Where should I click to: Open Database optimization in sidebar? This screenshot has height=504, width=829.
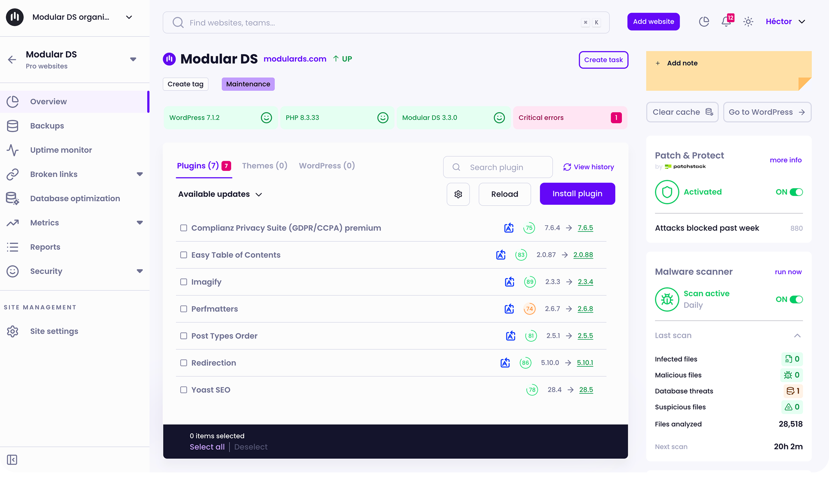click(74, 199)
